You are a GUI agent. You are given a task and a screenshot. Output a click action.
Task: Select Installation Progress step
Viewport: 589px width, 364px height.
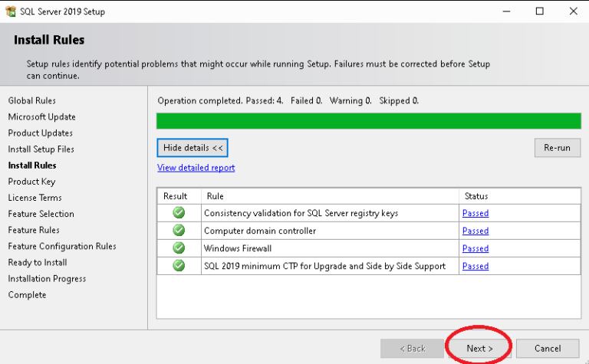(x=47, y=278)
